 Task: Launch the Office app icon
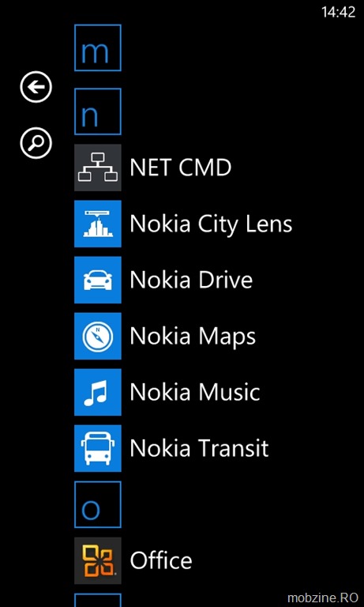coord(98,560)
